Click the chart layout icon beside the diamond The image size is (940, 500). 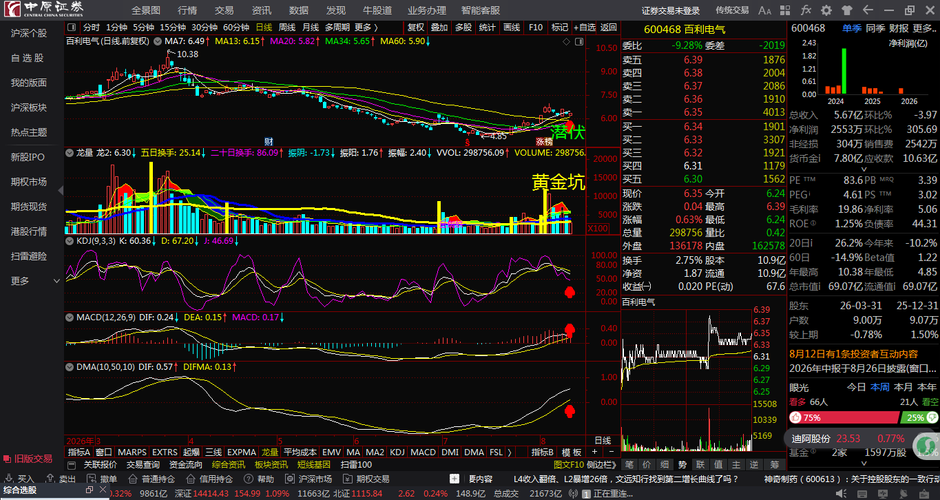[x=579, y=42]
